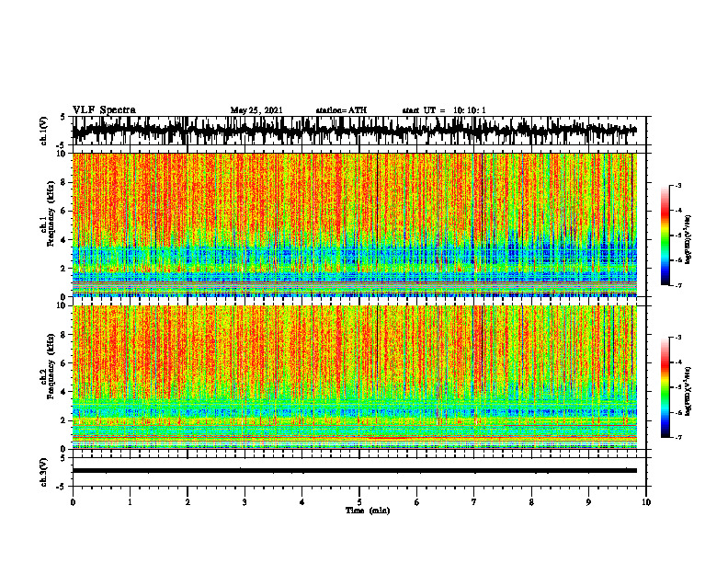Select the 'ch.1(V)' waveform axis label
Screen dimensions: 728x563
tap(44, 131)
